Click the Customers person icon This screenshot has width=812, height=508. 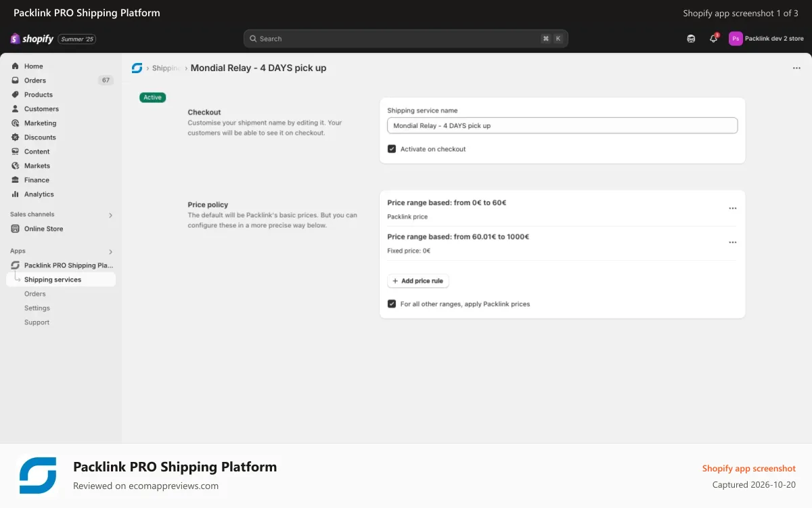tap(15, 109)
